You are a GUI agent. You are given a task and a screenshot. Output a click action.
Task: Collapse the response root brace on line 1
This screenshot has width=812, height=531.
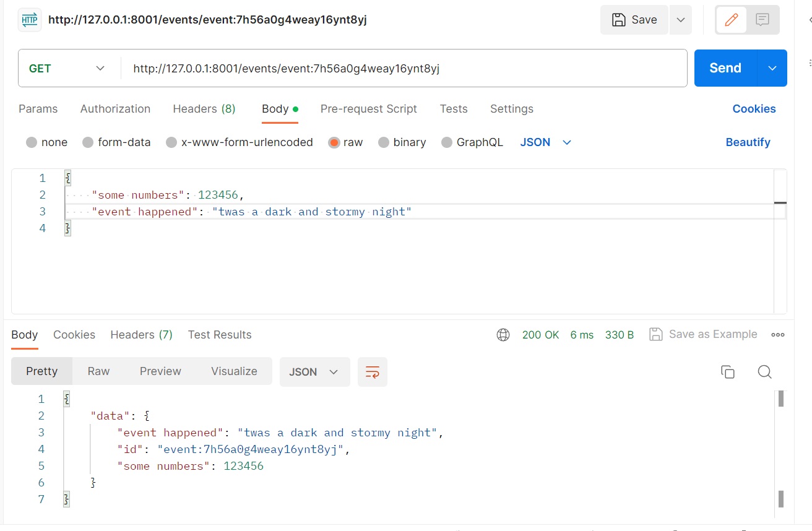coord(67,399)
